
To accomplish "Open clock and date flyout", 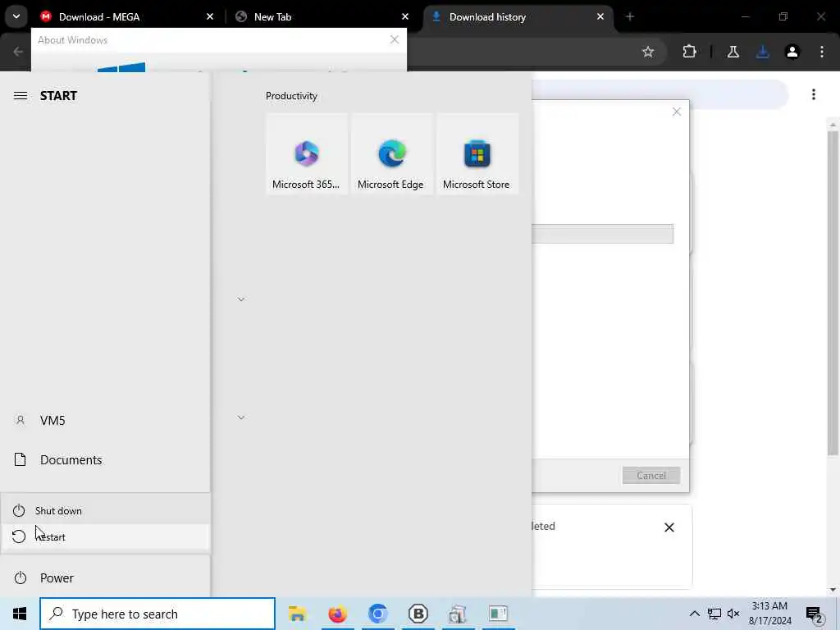I will tap(769, 614).
